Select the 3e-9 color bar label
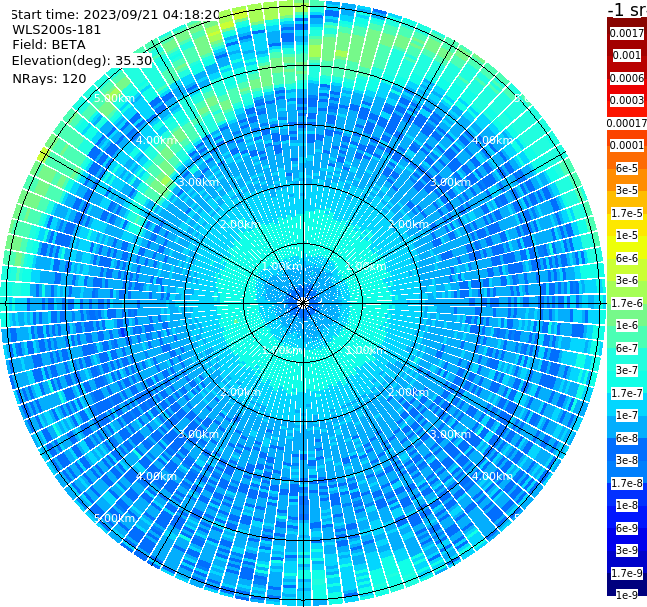This screenshot has width=647, height=607. [627, 550]
